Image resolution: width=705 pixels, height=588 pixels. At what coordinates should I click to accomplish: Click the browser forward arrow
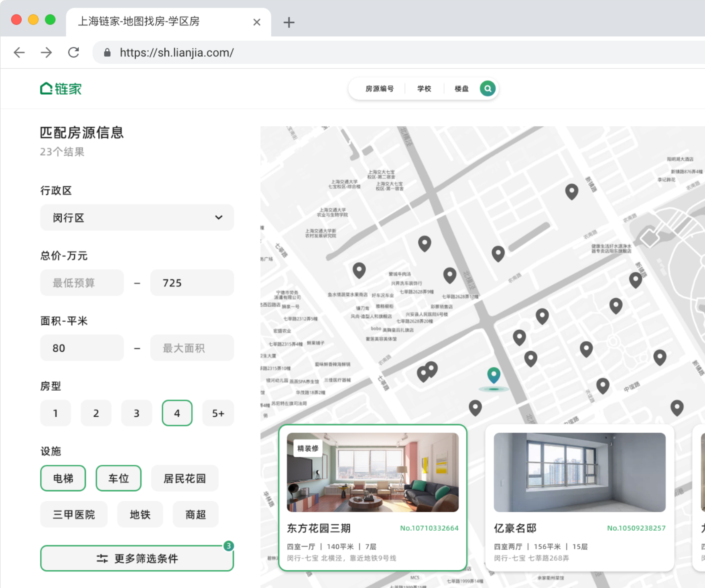[47, 53]
